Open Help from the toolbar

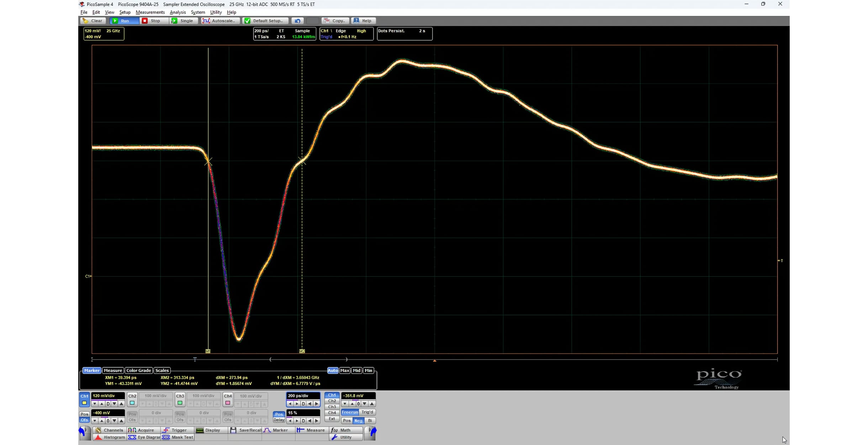(363, 21)
